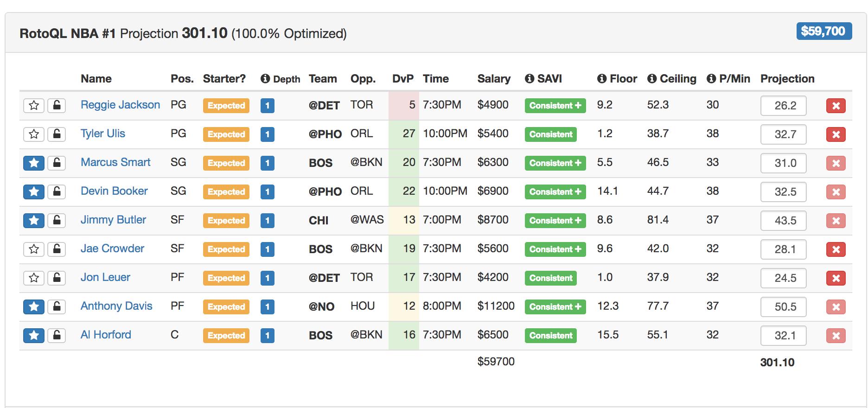The width and height of the screenshot is (868, 408).
Task: Remove Jae Crowder with the red X
Action: (836, 249)
